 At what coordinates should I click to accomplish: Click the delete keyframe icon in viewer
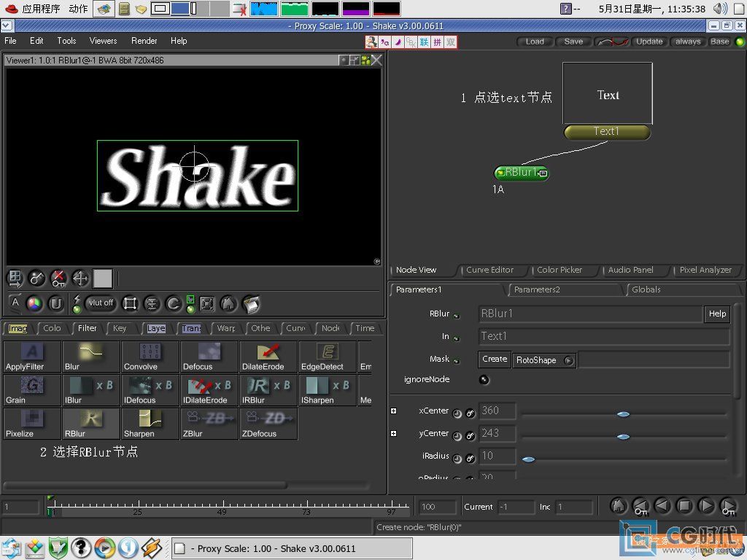[x=58, y=279]
